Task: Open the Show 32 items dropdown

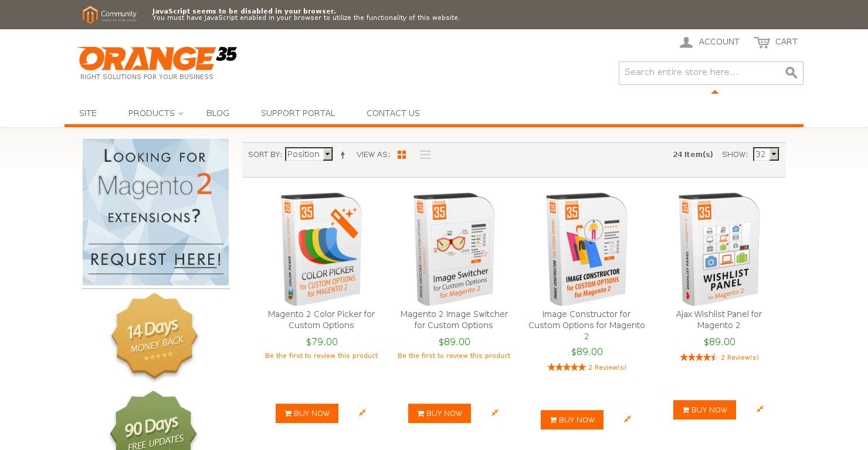Action: (x=765, y=154)
